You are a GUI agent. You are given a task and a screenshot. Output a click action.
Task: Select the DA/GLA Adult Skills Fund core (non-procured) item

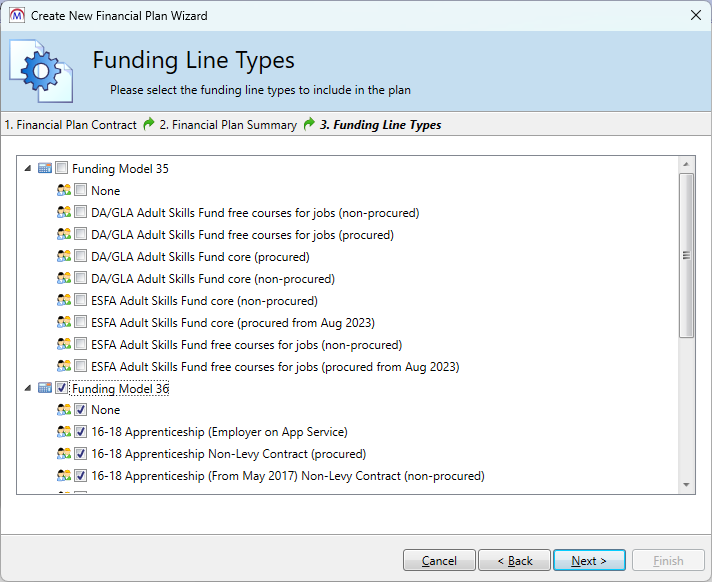212,278
